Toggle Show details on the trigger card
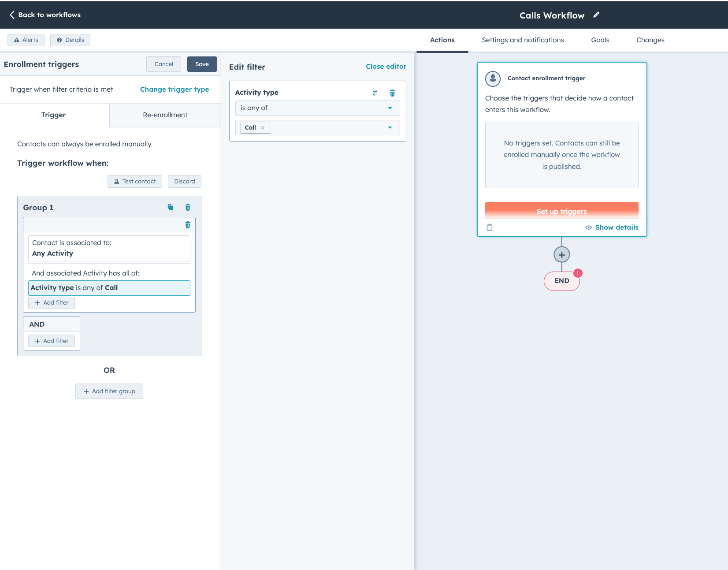 (612, 227)
